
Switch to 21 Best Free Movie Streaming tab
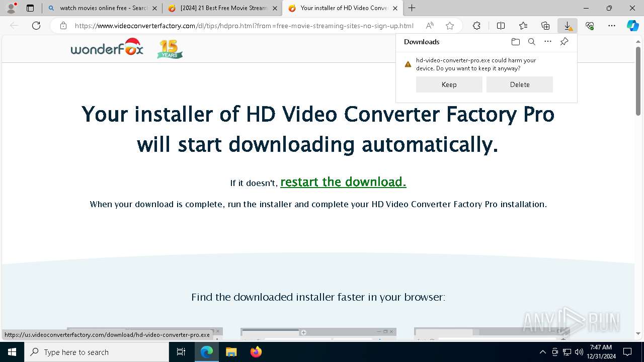223,8
